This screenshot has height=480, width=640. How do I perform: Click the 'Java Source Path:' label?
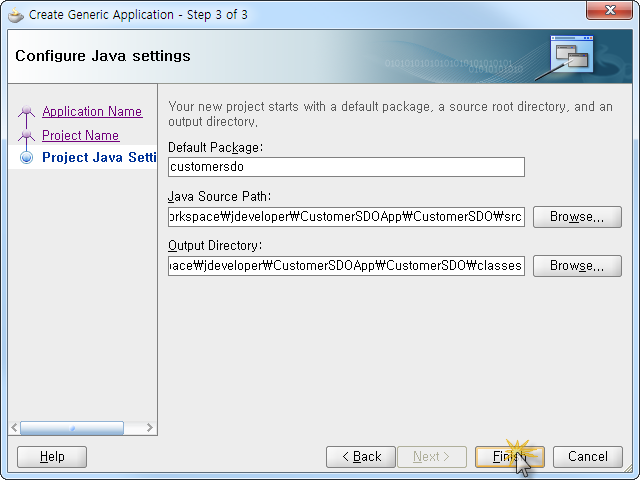pos(220,196)
